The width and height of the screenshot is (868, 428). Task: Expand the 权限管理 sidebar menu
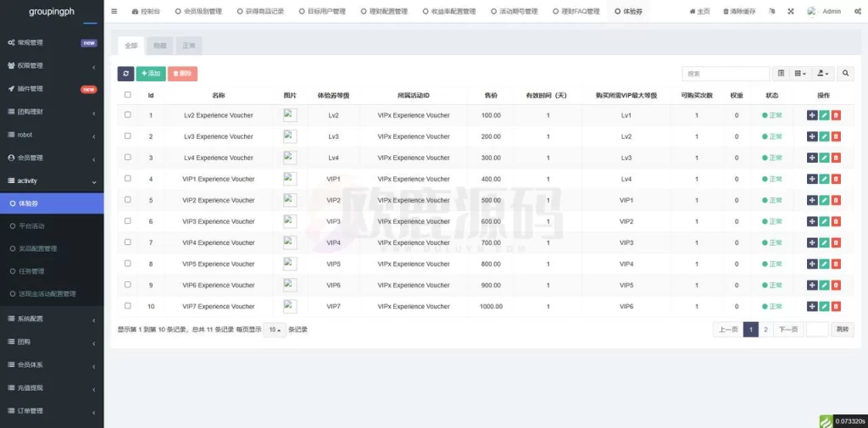pyautogui.click(x=52, y=66)
